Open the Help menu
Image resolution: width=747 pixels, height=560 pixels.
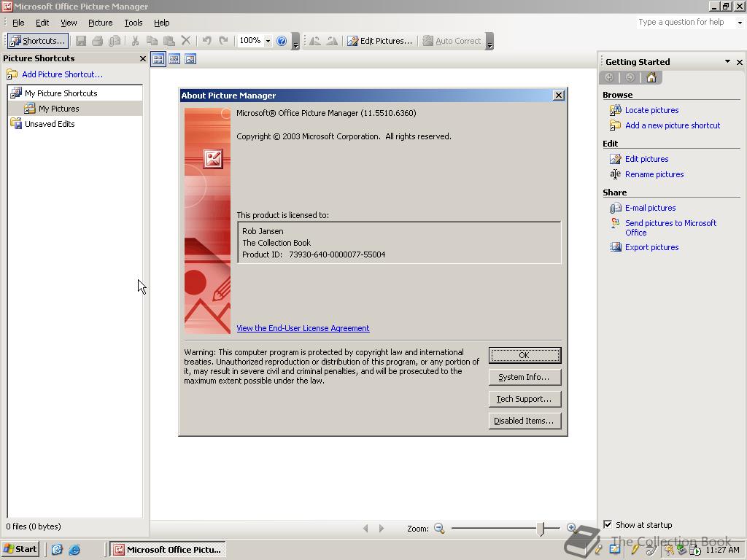point(161,23)
